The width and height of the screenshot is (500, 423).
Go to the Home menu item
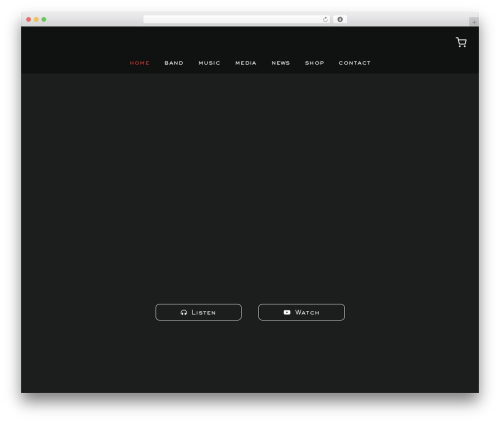click(x=140, y=63)
